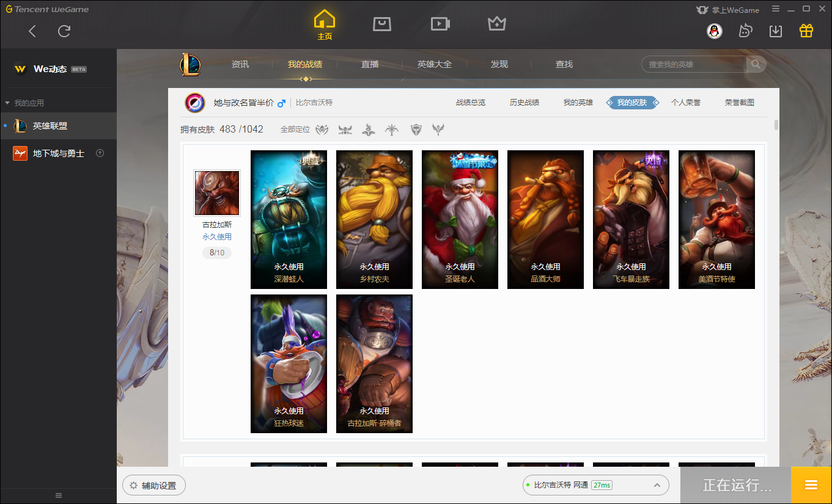Open the WeGame hamburger menu in title bar
The height and width of the screenshot is (504, 832).
(x=776, y=9)
